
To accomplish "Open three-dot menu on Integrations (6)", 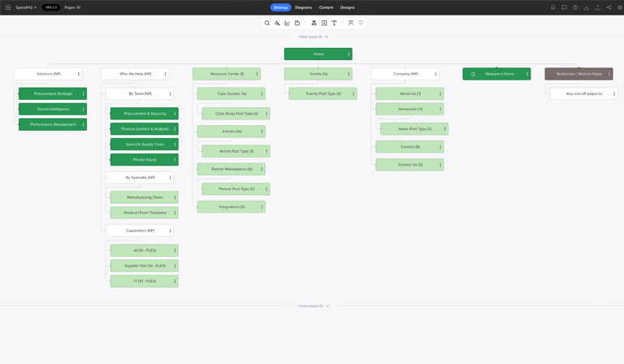I will click(262, 207).
